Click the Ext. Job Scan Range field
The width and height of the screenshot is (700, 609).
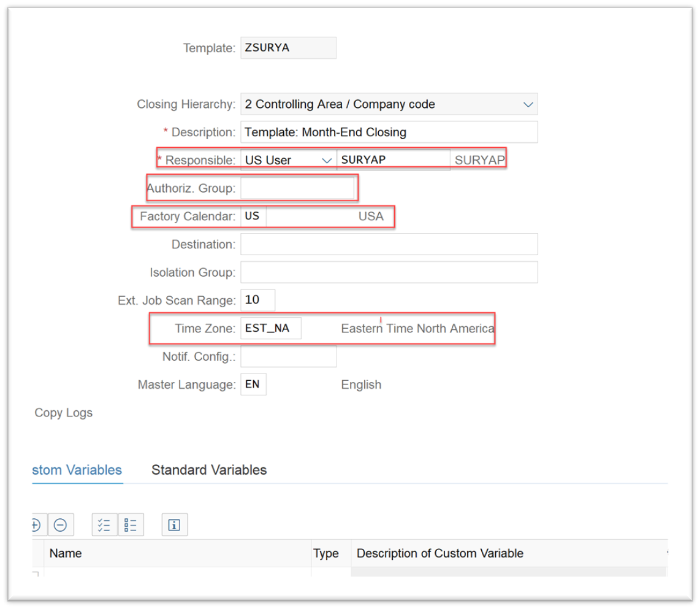click(x=257, y=300)
